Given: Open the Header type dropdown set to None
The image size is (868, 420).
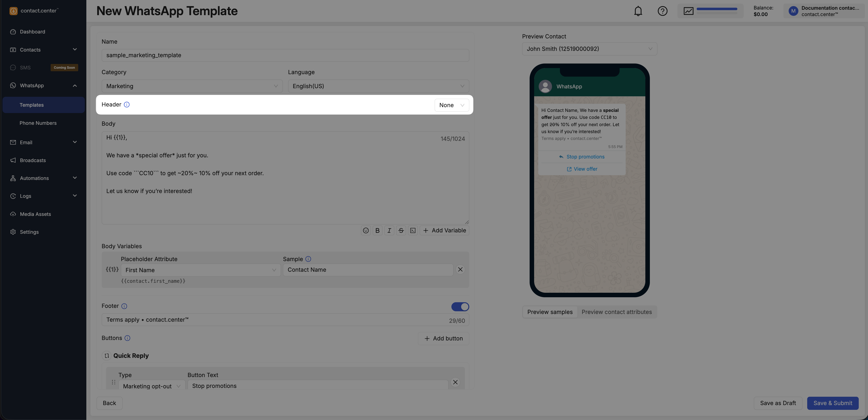Looking at the screenshot, I should click(452, 105).
